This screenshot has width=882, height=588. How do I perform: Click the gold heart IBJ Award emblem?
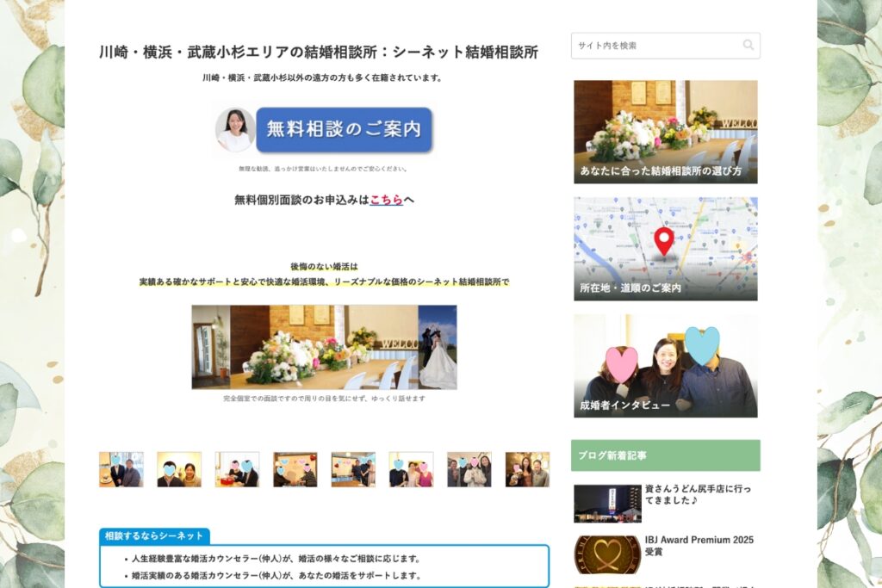[x=607, y=554]
